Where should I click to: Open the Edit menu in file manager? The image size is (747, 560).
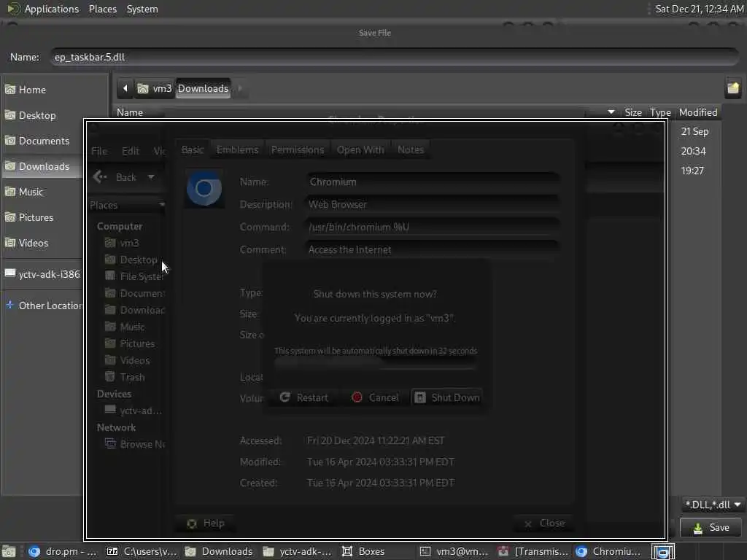click(x=131, y=152)
